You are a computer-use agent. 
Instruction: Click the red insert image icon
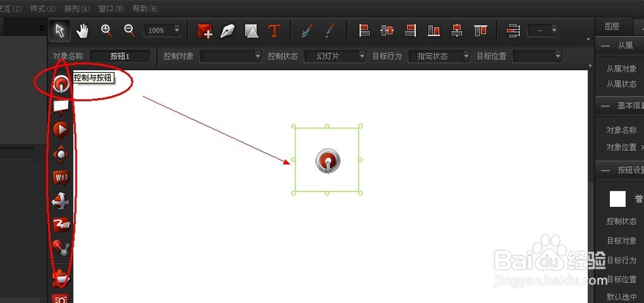point(205,31)
